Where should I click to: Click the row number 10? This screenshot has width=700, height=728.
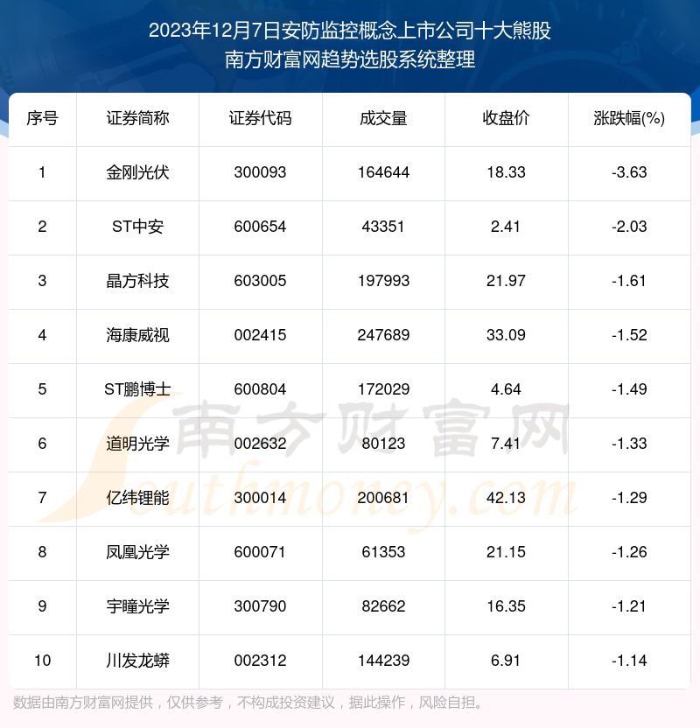[42, 661]
